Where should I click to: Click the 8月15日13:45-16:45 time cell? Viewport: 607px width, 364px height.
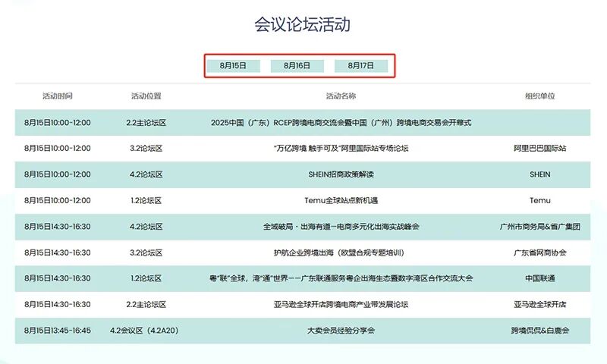click(x=58, y=331)
